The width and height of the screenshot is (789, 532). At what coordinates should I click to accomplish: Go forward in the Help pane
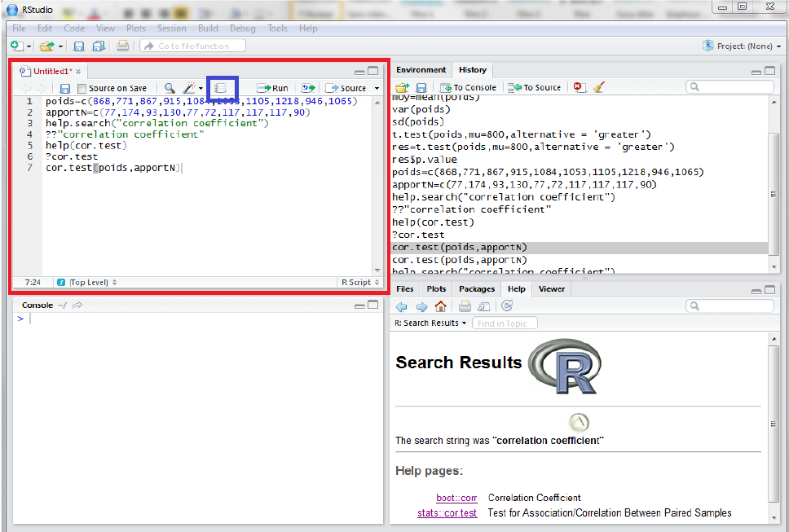pos(421,306)
